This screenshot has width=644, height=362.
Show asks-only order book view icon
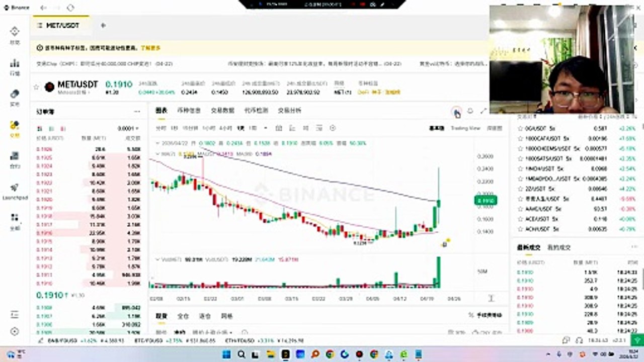point(63,129)
